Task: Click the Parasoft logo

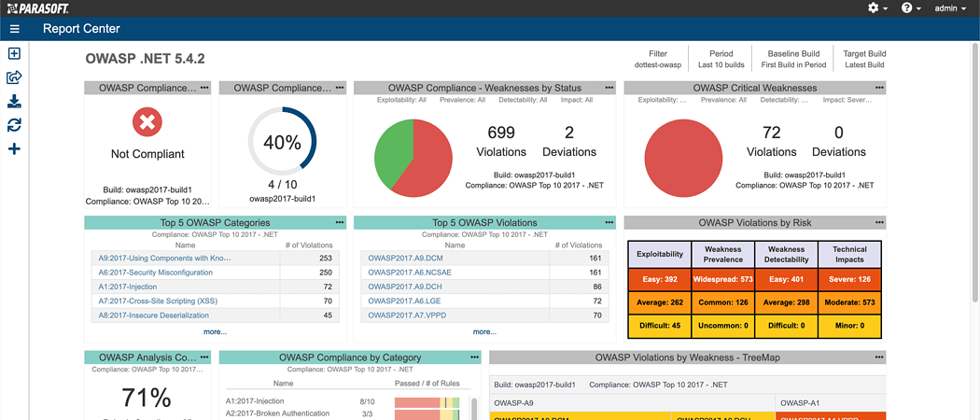Action: pos(38,8)
